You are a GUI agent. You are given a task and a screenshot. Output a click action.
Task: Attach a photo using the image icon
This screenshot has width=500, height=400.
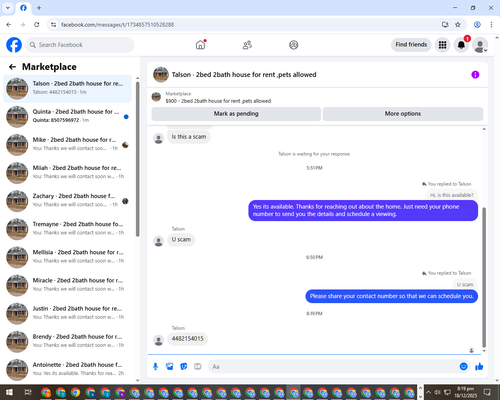170,367
